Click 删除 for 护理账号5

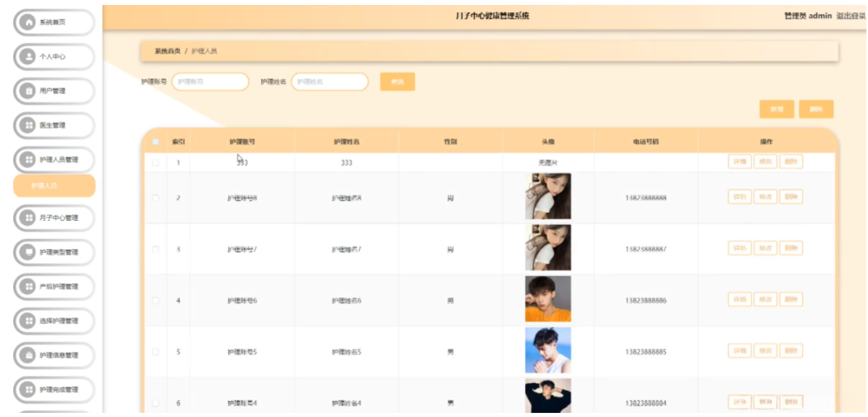tap(791, 351)
